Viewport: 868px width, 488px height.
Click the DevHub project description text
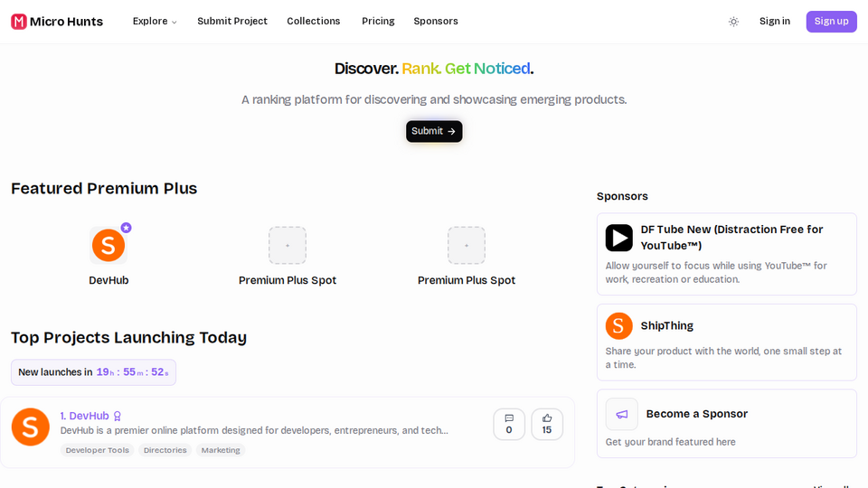pyautogui.click(x=254, y=430)
